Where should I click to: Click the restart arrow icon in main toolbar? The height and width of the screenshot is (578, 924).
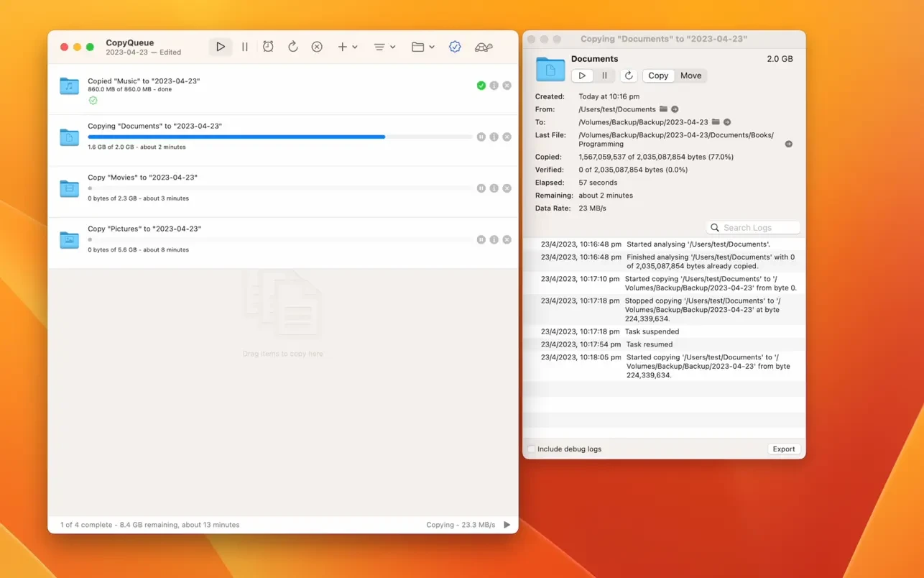coord(292,47)
